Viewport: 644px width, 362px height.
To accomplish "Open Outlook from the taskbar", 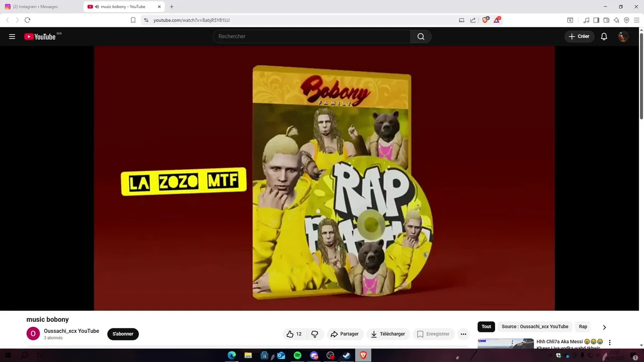I will [281, 355].
